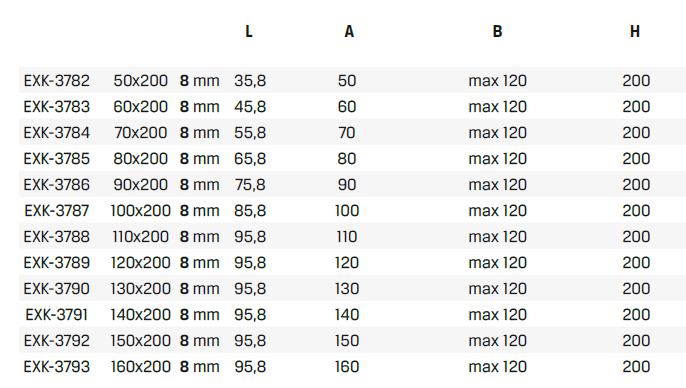Image resolution: width=686 pixels, height=388 pixels.
Task: Click the L column header
Action: click(x=249, y=31)
